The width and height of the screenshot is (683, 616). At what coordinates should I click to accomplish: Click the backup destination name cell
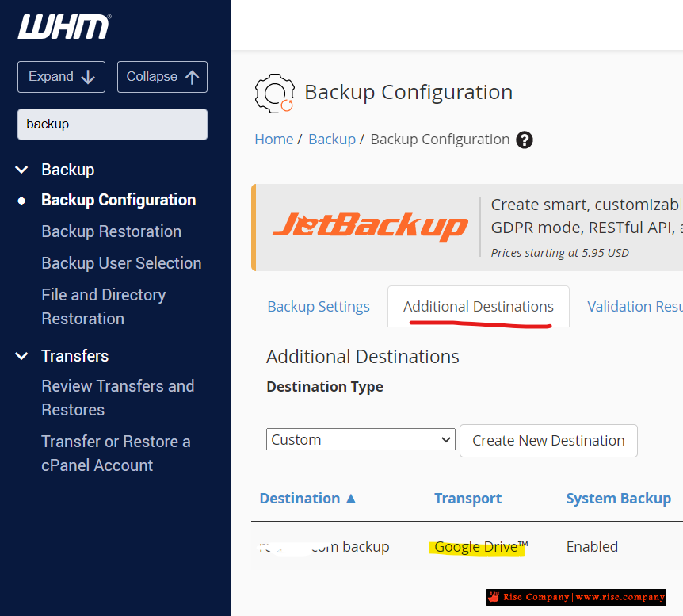[x=324, y=547]
